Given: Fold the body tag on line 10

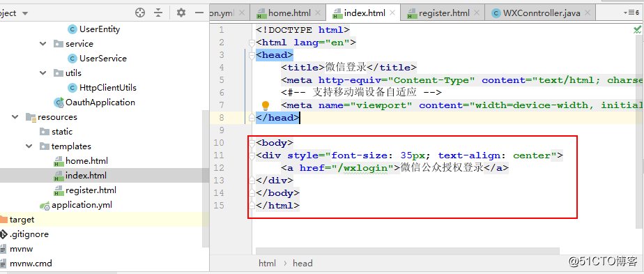Looking at the screenshot, I should (x=252, y=143).
